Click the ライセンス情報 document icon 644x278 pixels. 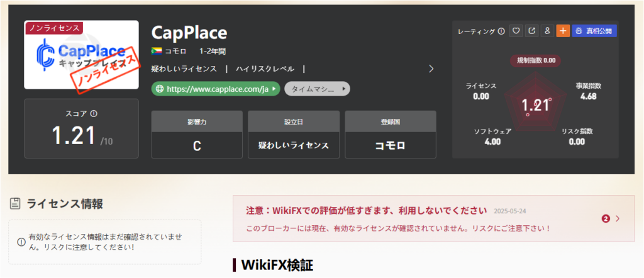tap(15, 204)
